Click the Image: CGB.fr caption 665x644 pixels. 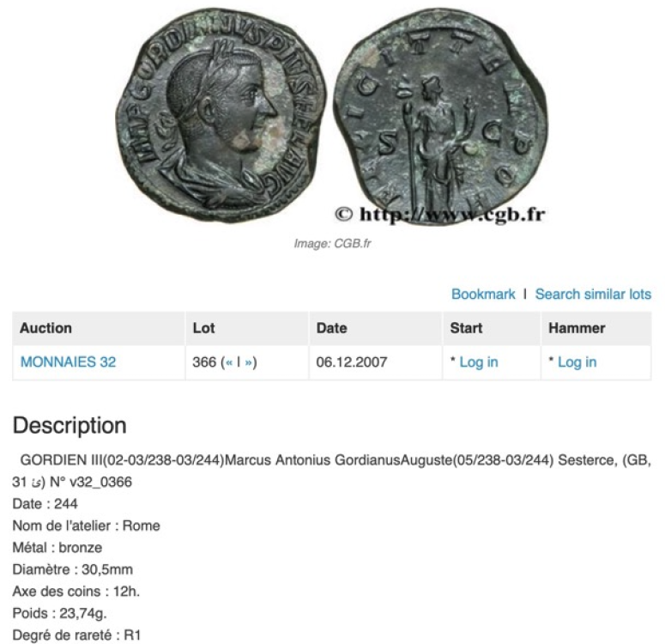pyautogui.click(x=333, y=243)
